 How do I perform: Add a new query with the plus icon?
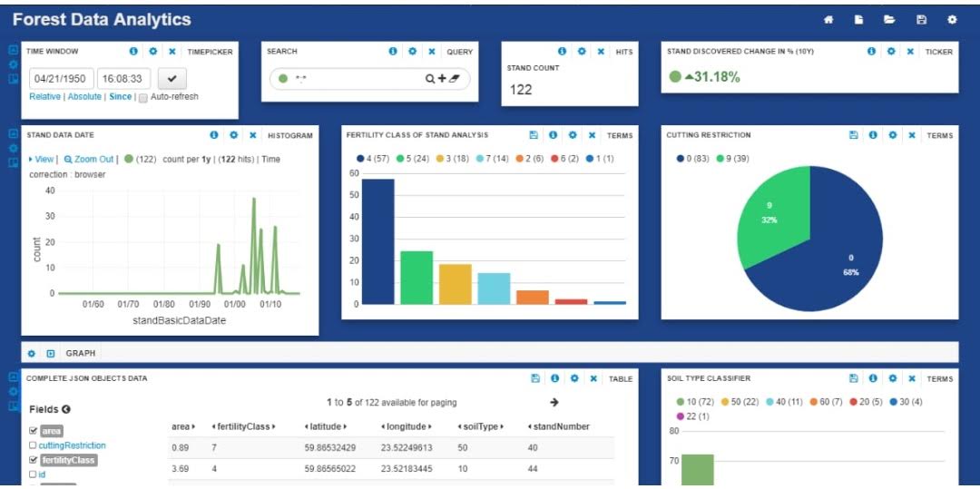coord(442,79)
